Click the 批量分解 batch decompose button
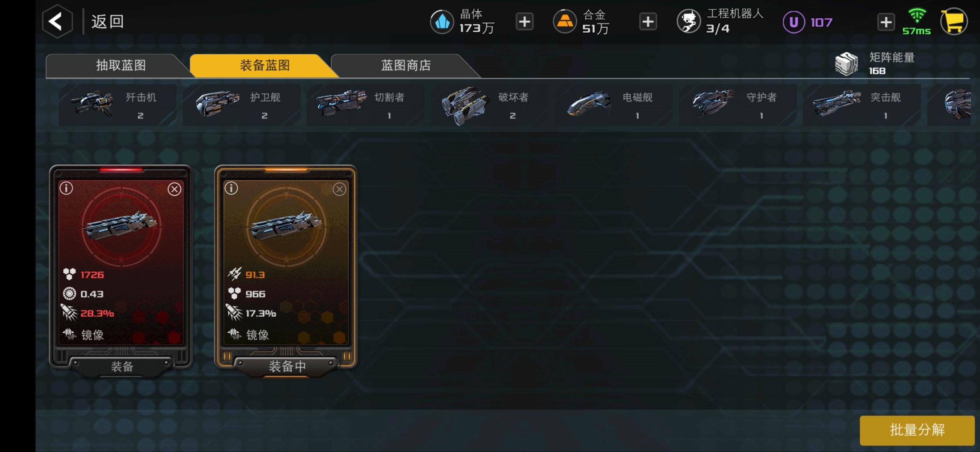The image size is (980, 452). 917,430
